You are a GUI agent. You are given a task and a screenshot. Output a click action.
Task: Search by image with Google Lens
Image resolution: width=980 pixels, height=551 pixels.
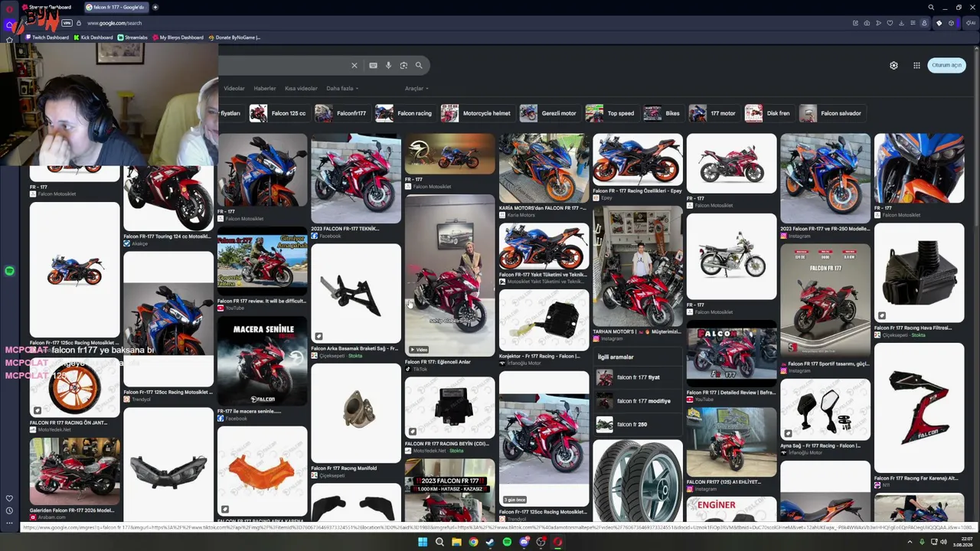[403, 66]
